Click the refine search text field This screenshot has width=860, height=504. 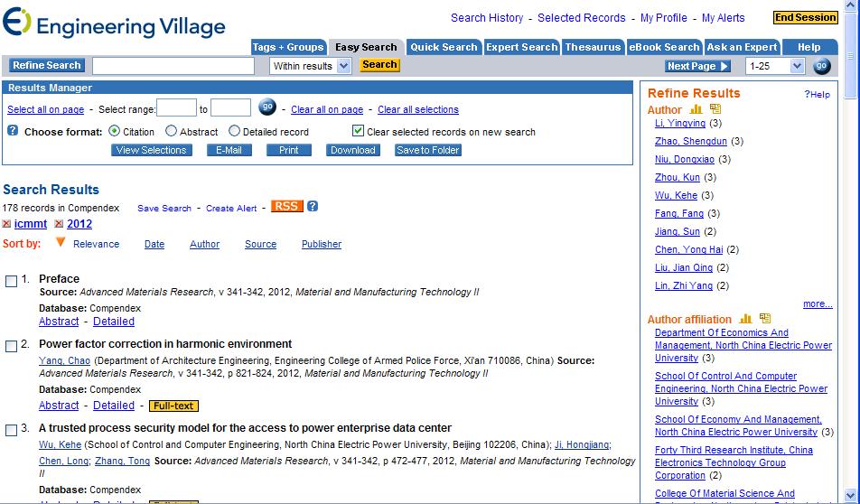click(x=173, y=66)
